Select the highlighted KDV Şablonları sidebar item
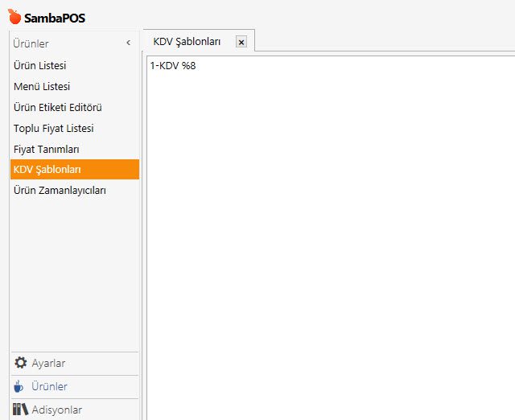The image size is (515, 420). tap(47, 170)
